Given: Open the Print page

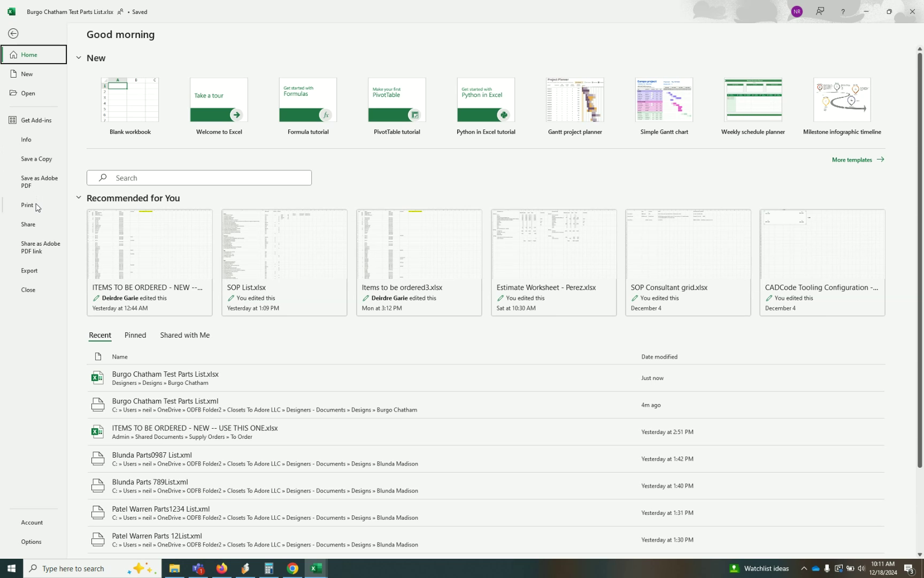Looking at the screenshot, I should [34, 206].
